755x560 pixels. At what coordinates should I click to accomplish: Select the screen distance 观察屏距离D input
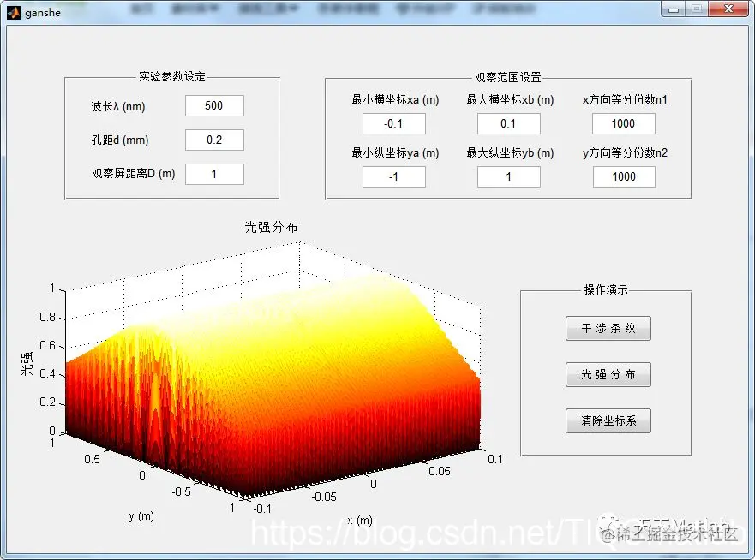[213, 174]
